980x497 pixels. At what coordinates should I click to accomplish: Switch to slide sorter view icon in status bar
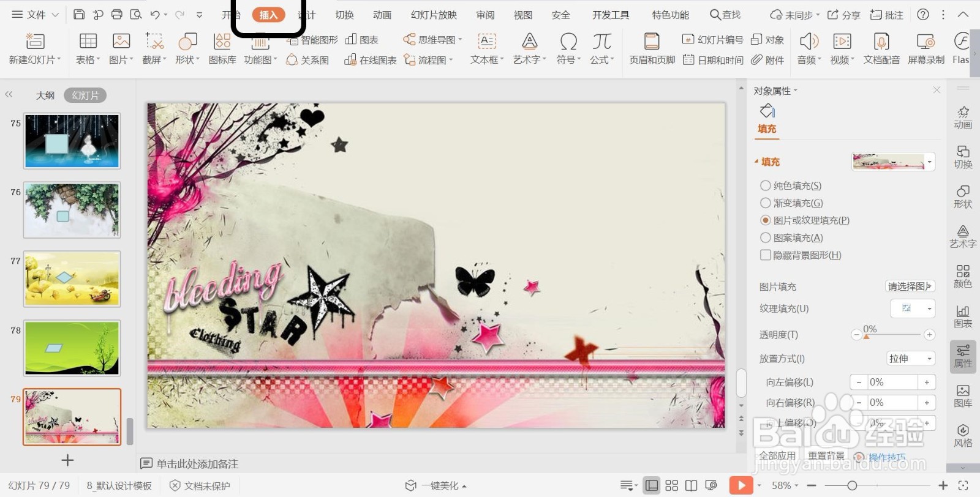[671, 485]
